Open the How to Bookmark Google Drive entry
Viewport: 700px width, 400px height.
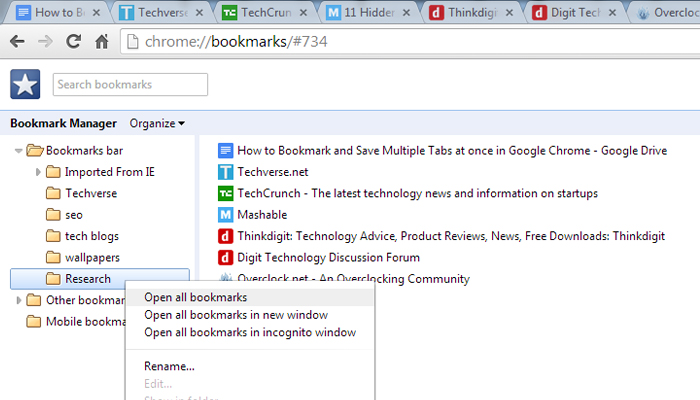coord(452,150)
